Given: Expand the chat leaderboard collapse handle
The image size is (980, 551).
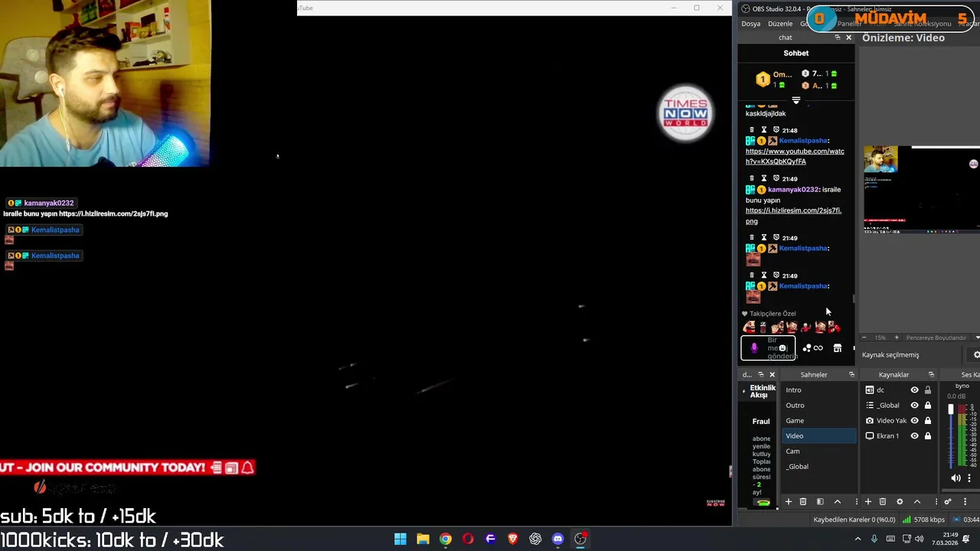Looking at the screenshot, I should point(796,100).
